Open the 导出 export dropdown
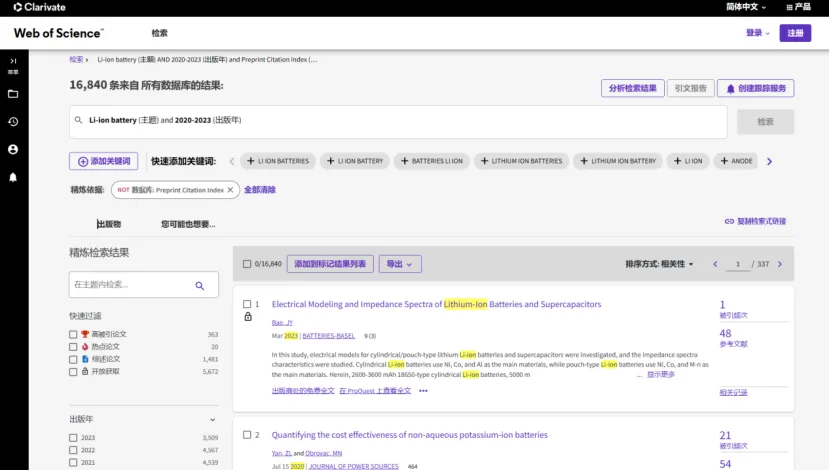The width and height of the screenshot is (829, 470). pyautogui.click(x=400, y=264)
